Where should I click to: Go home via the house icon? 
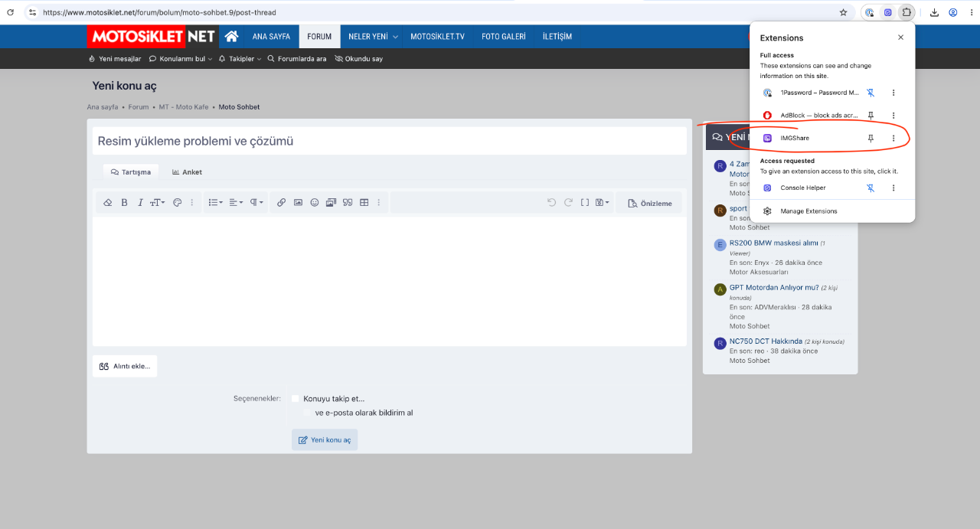231,36
